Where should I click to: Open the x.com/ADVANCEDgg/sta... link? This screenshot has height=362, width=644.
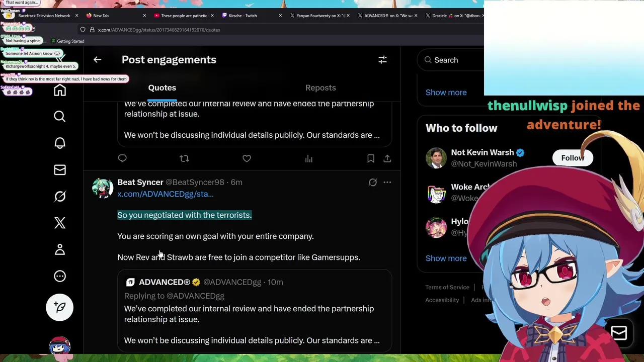point(166,194)
